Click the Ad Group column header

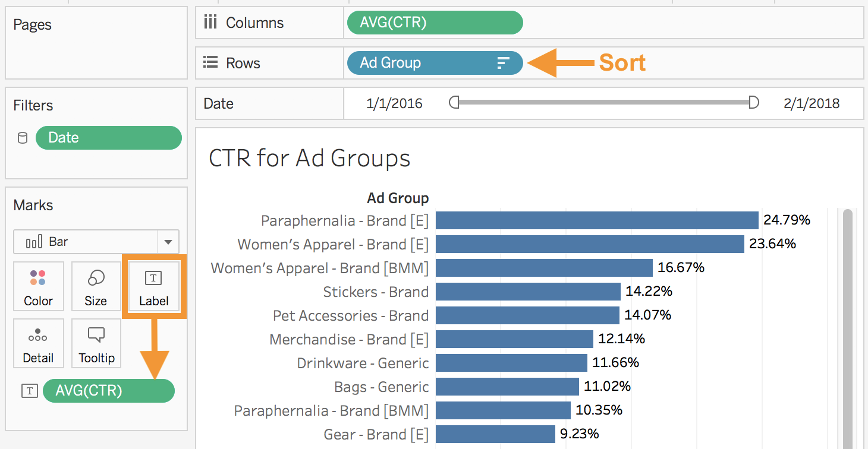point(398,198)
